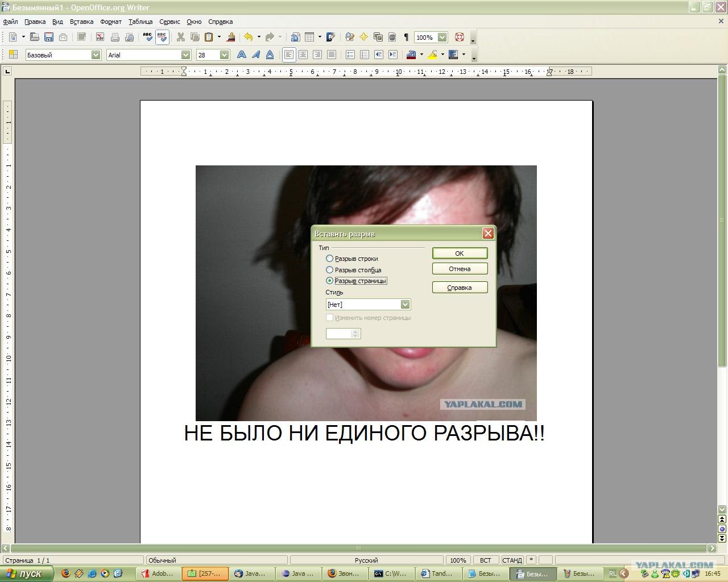
Task: Apply justified alignment icon
Action: (332, 55)
